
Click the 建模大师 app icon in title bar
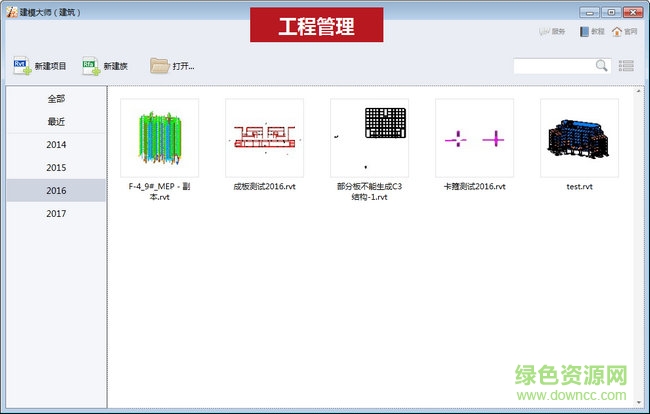[11, 12]
